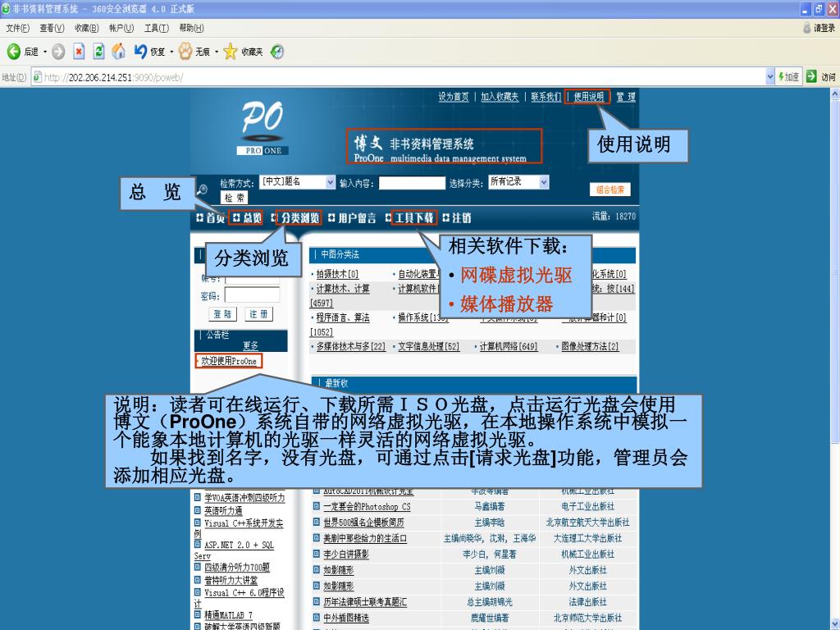The height and width of the screenshot is (630, 840).
Task: Click the 登陆 login button
Action: (x=223, y=314)
